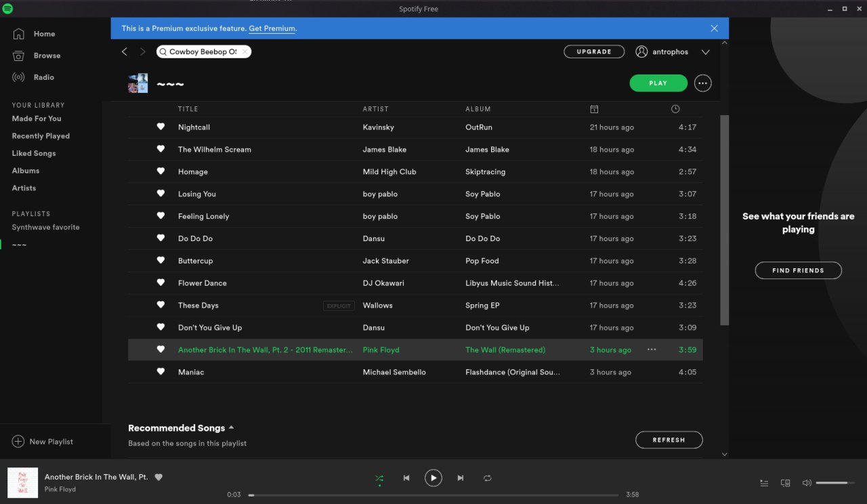
Task: Go back with the left navigation arrow
Action: point(125,51)
